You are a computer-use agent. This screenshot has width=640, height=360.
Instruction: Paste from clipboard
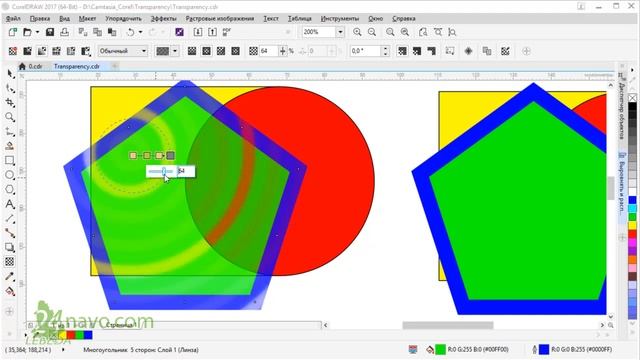coord(112,32)
